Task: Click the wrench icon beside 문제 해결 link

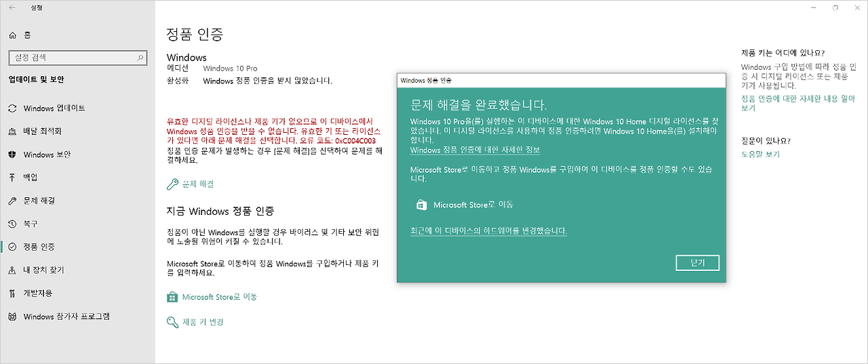Action: 172,184
